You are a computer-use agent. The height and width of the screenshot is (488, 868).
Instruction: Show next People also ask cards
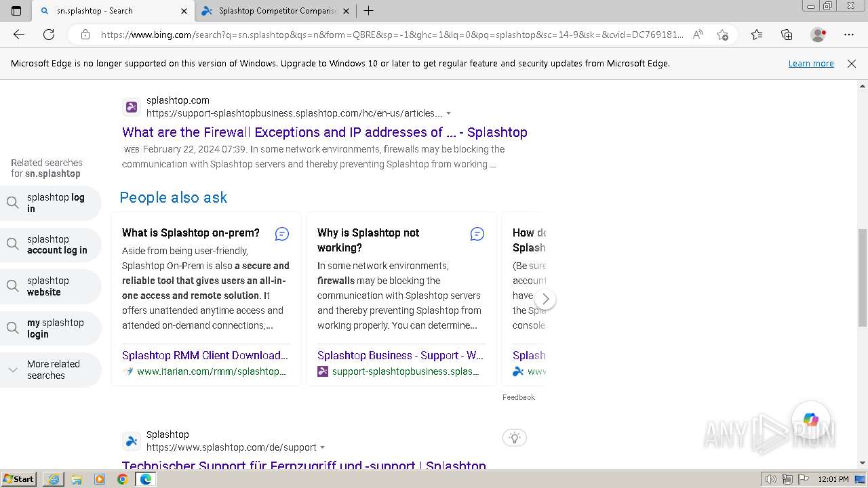pyautogui.click(x=545, y=299)
